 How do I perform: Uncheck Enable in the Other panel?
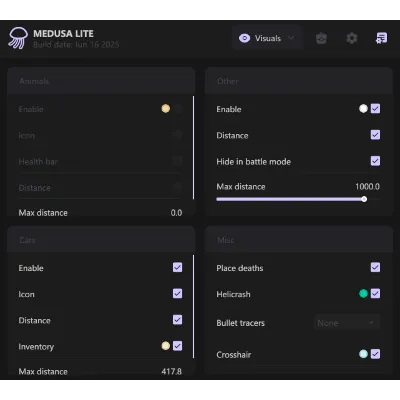pos(375,109)
